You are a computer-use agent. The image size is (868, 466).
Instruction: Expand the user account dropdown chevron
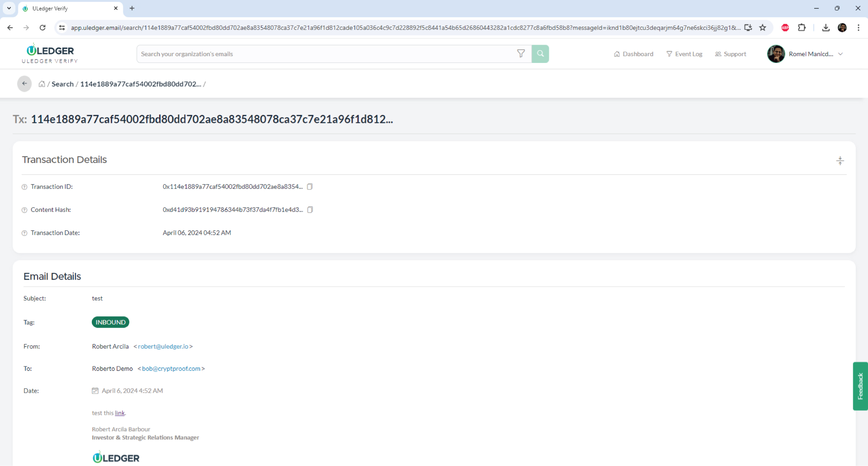coord(840,54)
